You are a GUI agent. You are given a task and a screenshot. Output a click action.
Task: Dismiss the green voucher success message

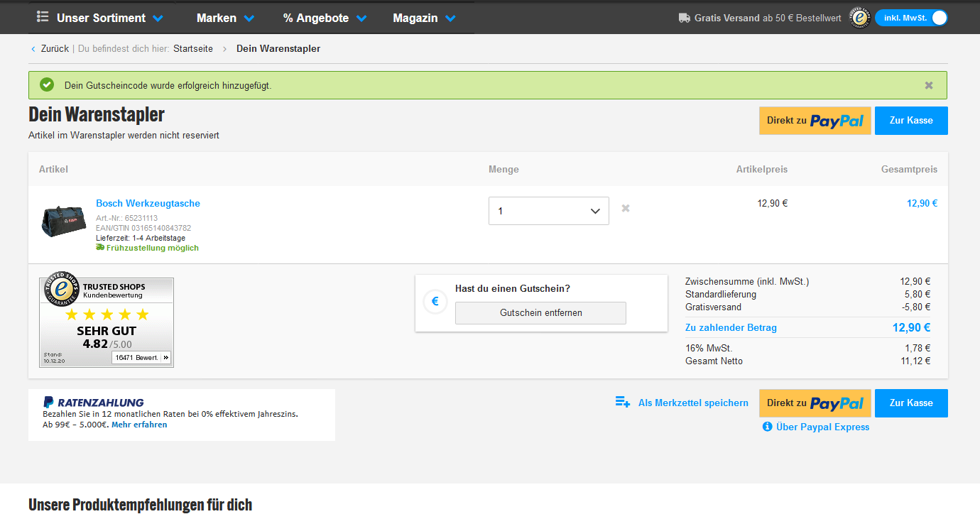pyautogui.click(x=929, y=85)
